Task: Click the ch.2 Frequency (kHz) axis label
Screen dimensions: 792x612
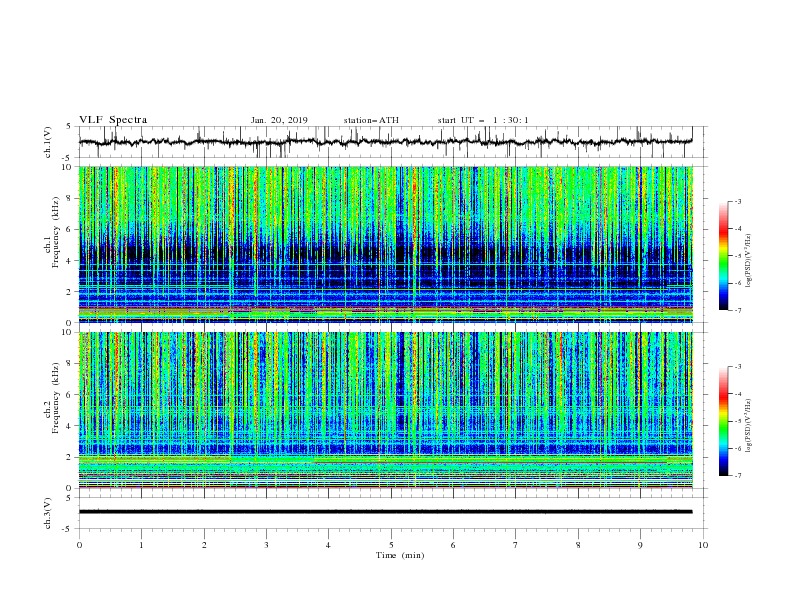Action: (x=52, y=398)
